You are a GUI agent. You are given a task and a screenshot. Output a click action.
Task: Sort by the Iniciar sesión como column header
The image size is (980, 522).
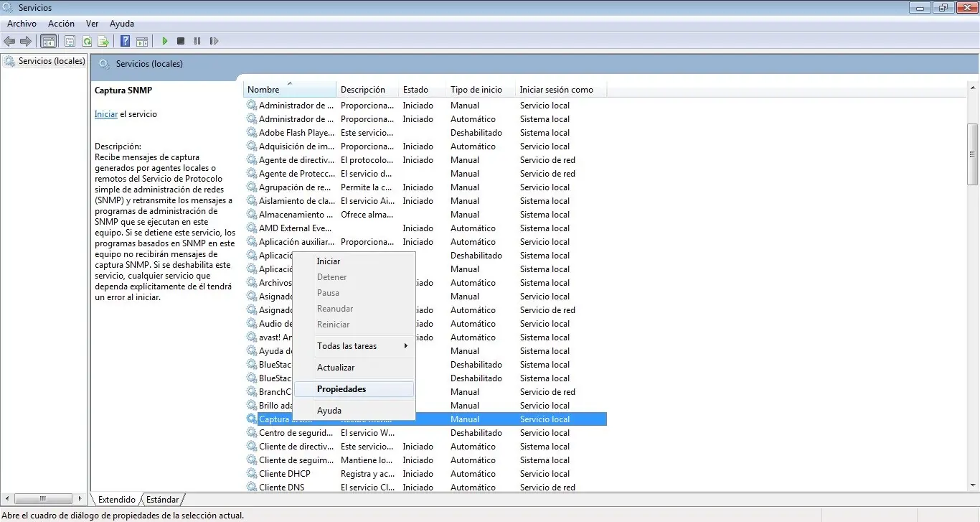pos(561,90)
